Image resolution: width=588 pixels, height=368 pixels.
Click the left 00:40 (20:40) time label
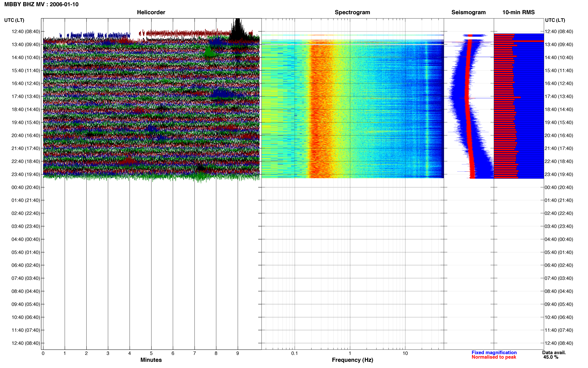coord(26,187)
